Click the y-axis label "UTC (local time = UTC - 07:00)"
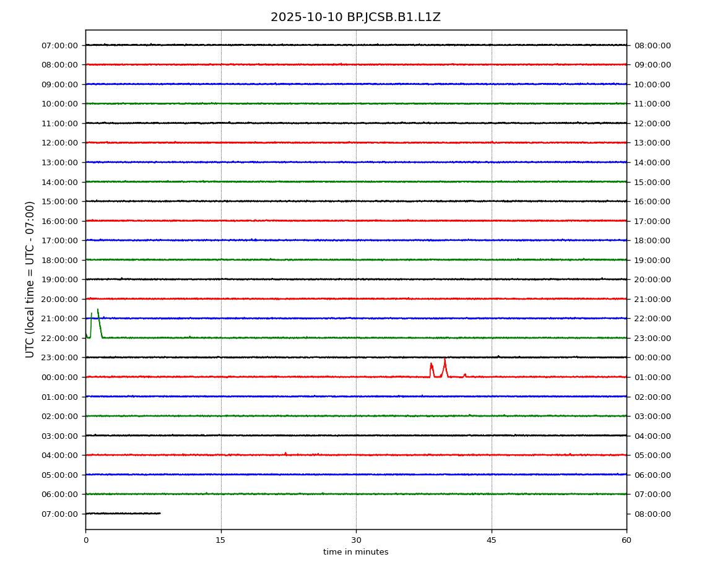Viewport: 712px width, 588px height. 30,279
